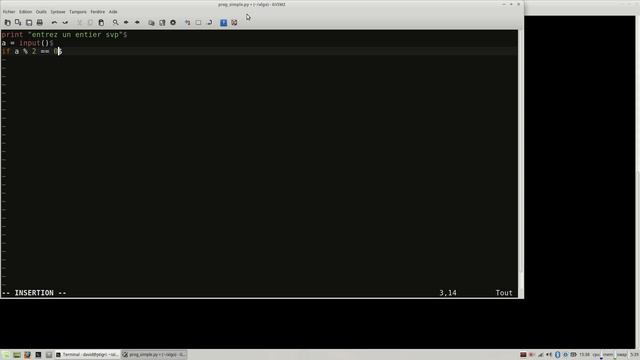
Task: Click the Jump to tag icon
Action: 209,22
